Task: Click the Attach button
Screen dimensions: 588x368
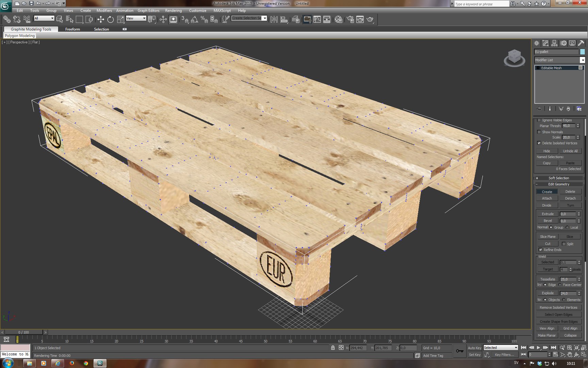Action: (x=547, y=198)
